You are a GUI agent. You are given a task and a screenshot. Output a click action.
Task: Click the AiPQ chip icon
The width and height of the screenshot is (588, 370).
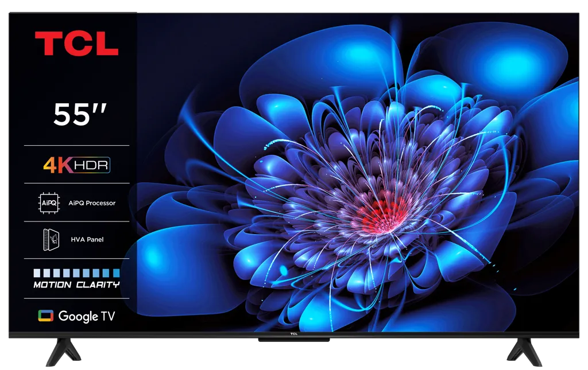pyautogui.click(x=49, y=203)
